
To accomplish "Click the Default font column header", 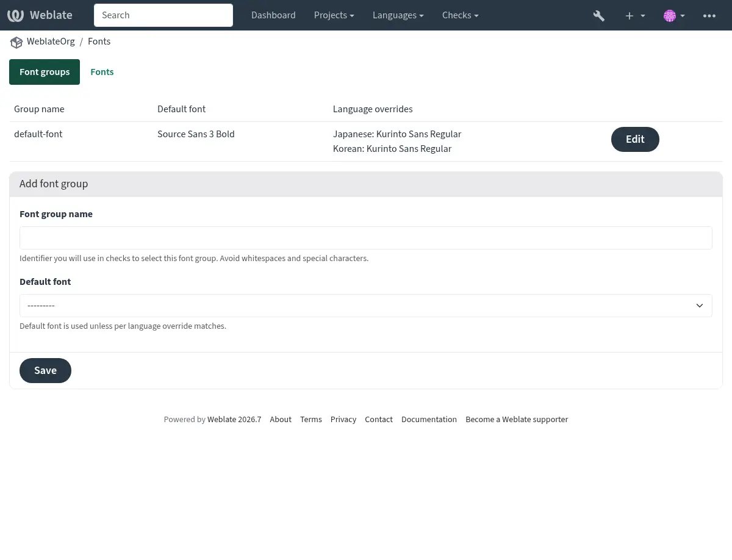I will [181, 109].
